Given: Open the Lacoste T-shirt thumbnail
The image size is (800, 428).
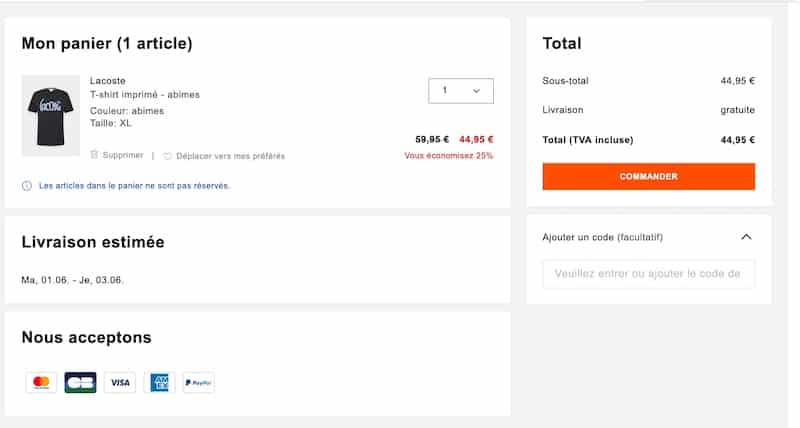Looking at the screenshot, I should tap(51, 115).
